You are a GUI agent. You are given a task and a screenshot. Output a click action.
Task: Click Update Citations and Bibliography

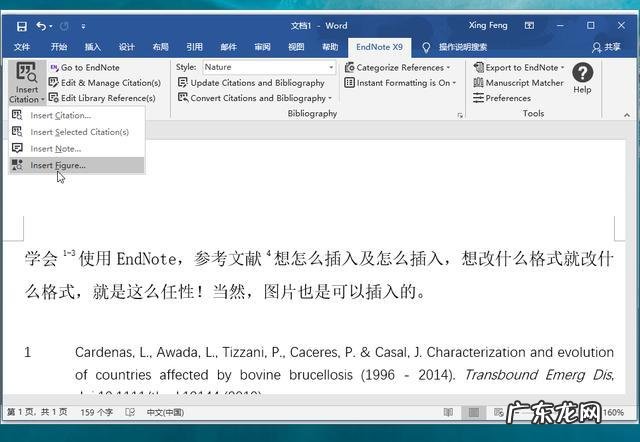coord(256,83)
